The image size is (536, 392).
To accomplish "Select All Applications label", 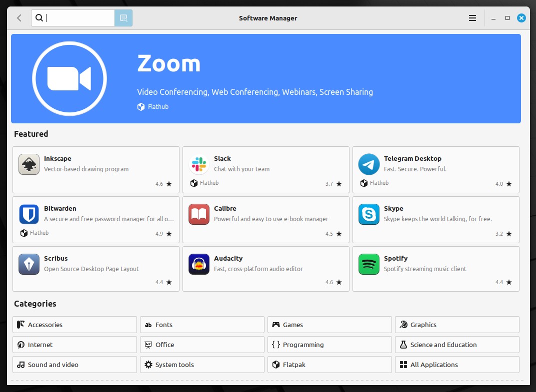I will (x=434, y=365).
